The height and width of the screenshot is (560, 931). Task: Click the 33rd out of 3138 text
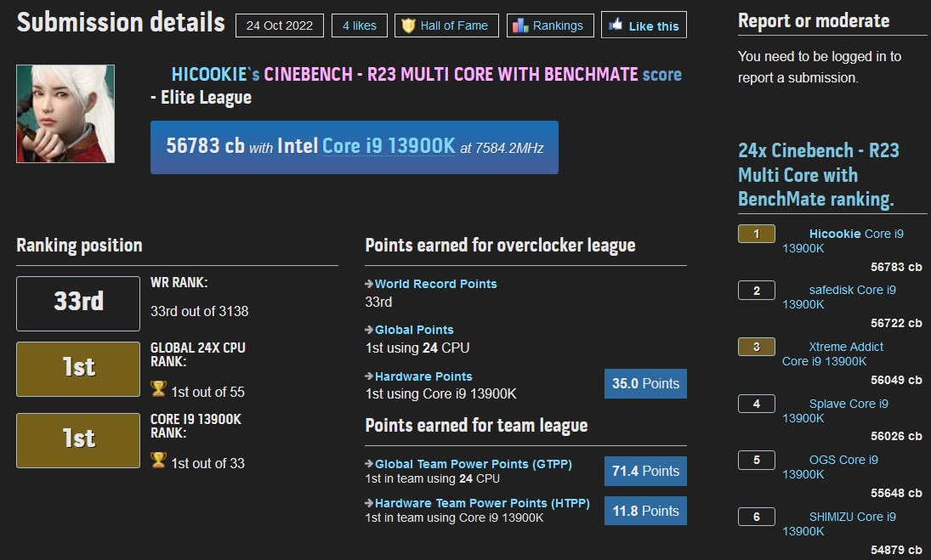click(200, 311)
